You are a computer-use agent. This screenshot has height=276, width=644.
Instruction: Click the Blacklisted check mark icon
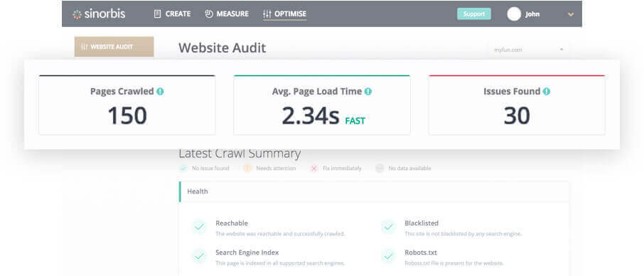click(x=388, y=226)
